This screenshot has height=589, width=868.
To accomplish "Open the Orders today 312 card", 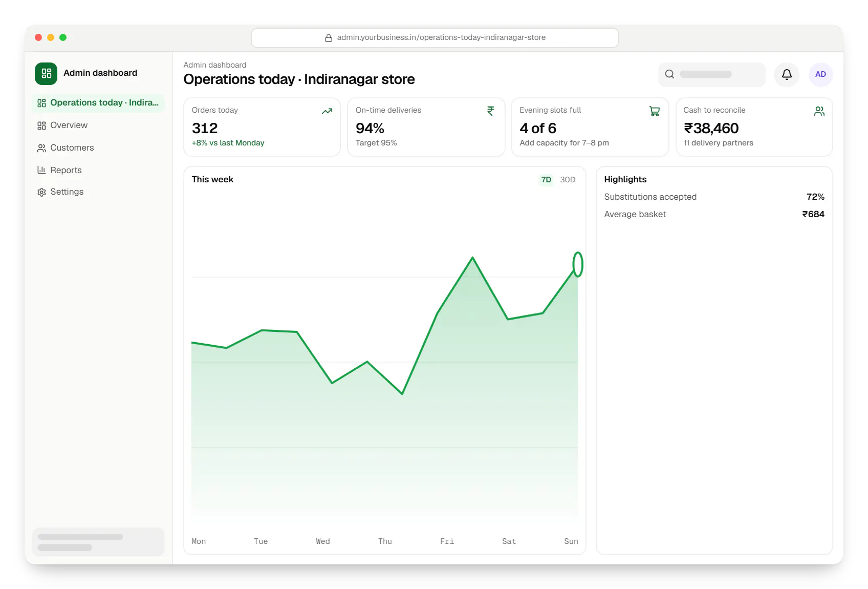I will [262, 127].
